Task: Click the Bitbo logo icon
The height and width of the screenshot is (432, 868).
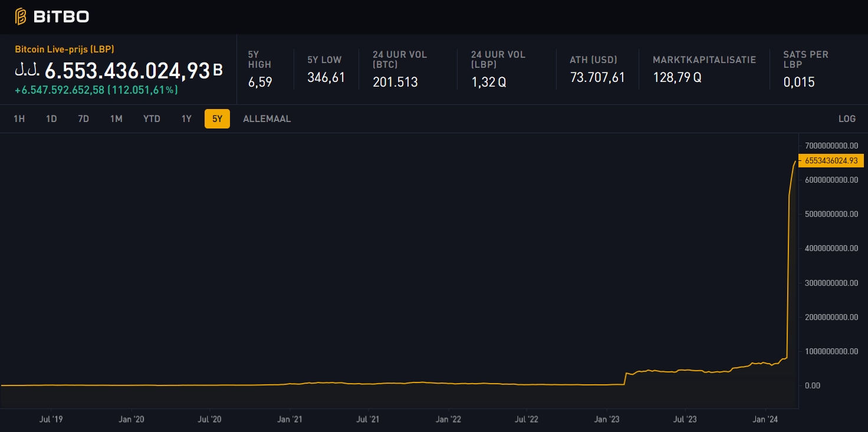Action: coord(21,17)
